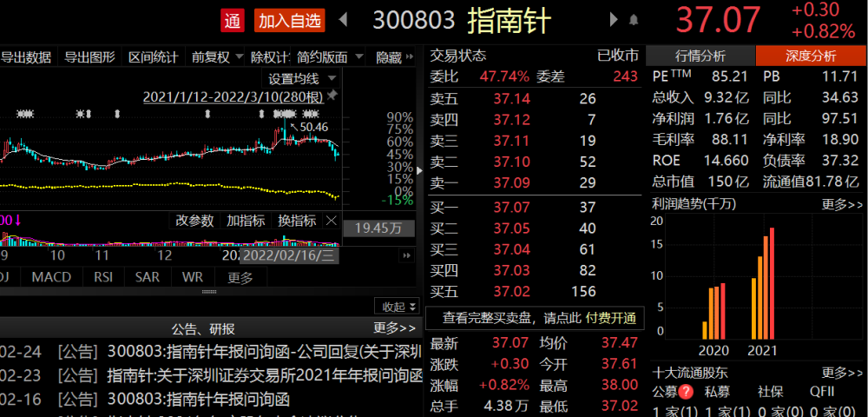Viewport: 868px width, 417px height.
Task: Click 卖二 price 37.10
Action: (x=512, y=162)
